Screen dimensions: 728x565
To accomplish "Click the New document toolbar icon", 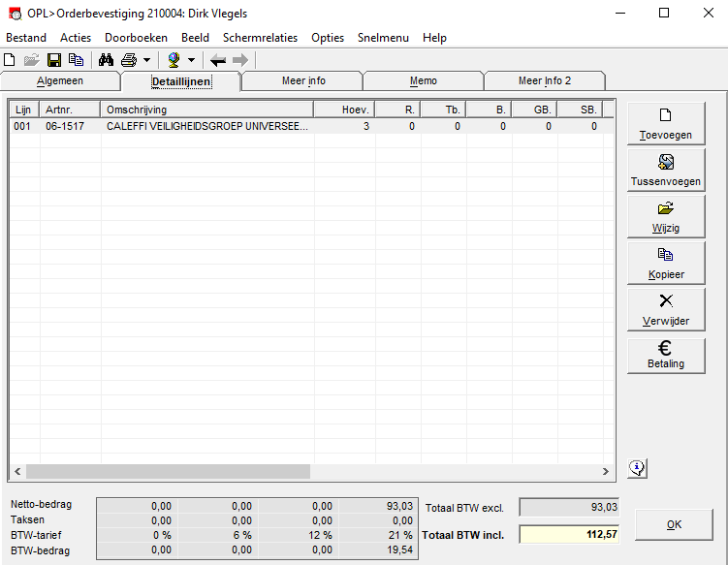I will click(x=10, y=60).
